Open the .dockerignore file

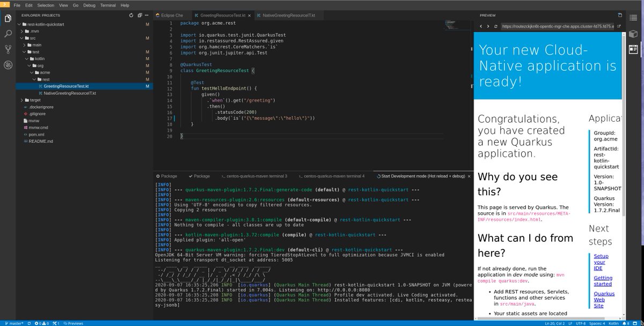(41, 107)
